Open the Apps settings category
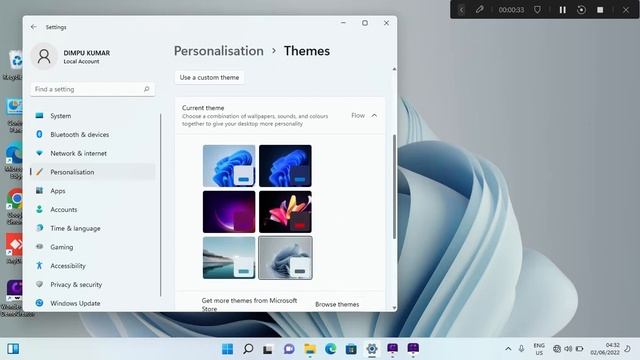The height and width of the screenshot is (360, 640). [93, 191]
